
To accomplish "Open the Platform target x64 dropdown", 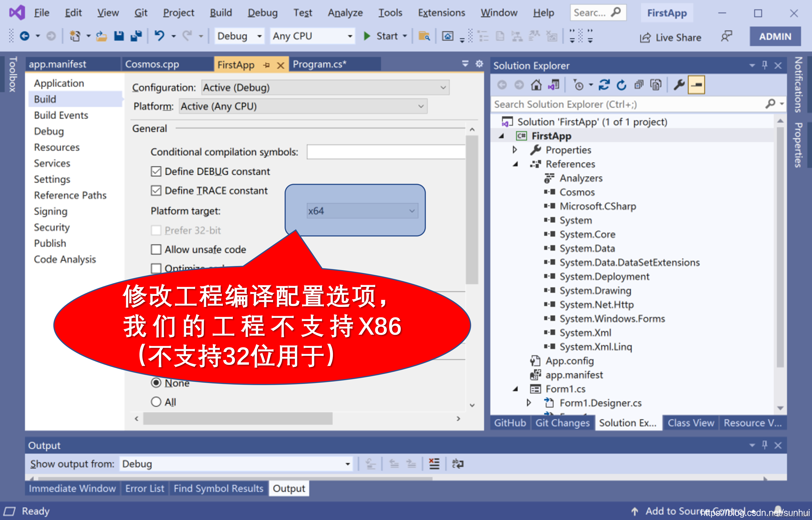I will tap(362, 211).
